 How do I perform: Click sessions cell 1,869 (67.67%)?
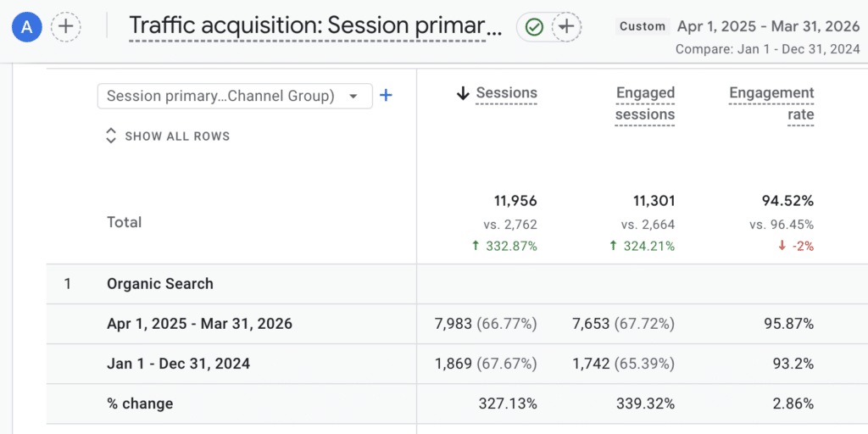coord(486,364)
